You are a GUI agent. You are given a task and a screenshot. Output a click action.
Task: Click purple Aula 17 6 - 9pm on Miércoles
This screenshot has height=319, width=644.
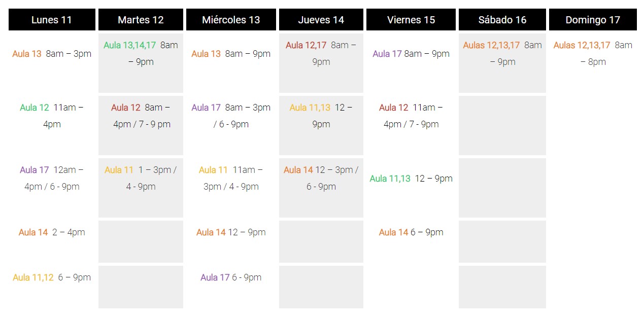231,277
